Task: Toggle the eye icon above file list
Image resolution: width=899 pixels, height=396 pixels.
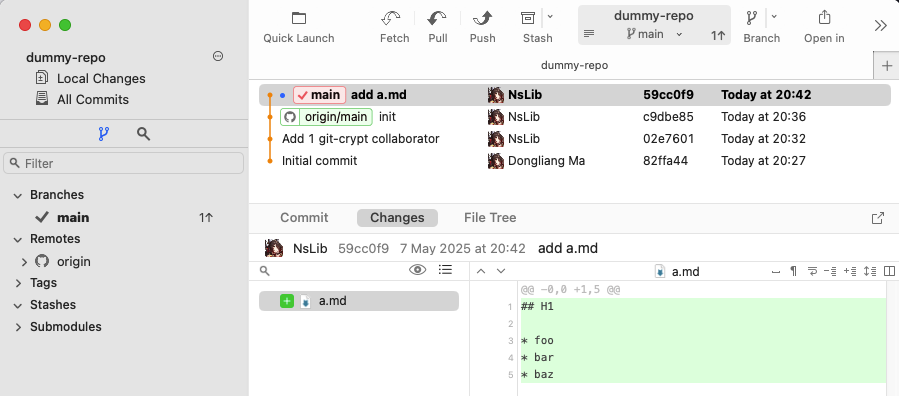Action: click(417, 270)
